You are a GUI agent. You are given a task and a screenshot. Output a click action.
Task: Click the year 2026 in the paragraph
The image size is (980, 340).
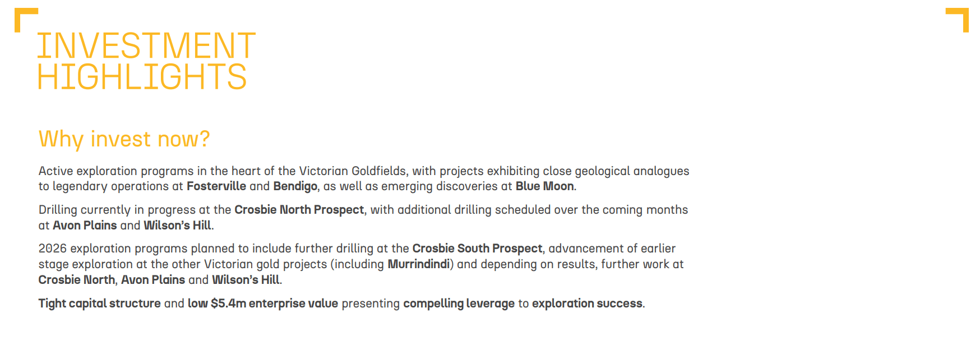point(52,249)
